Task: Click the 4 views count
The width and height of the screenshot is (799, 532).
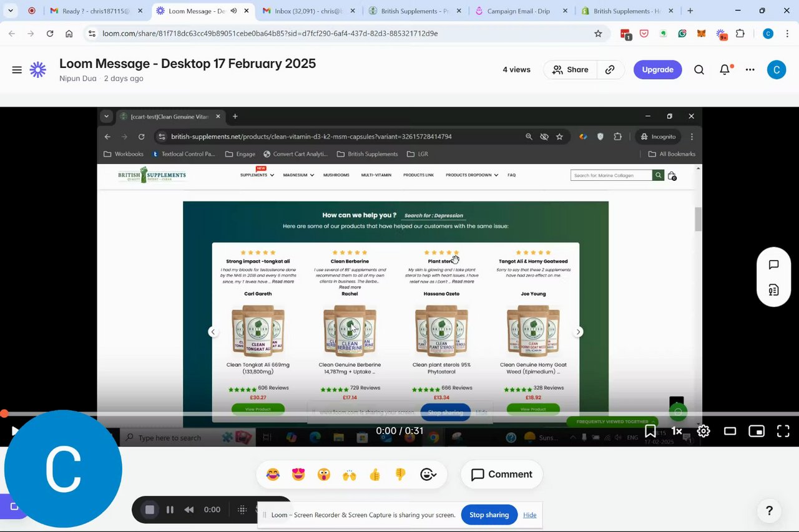Action: pos(516,70)
